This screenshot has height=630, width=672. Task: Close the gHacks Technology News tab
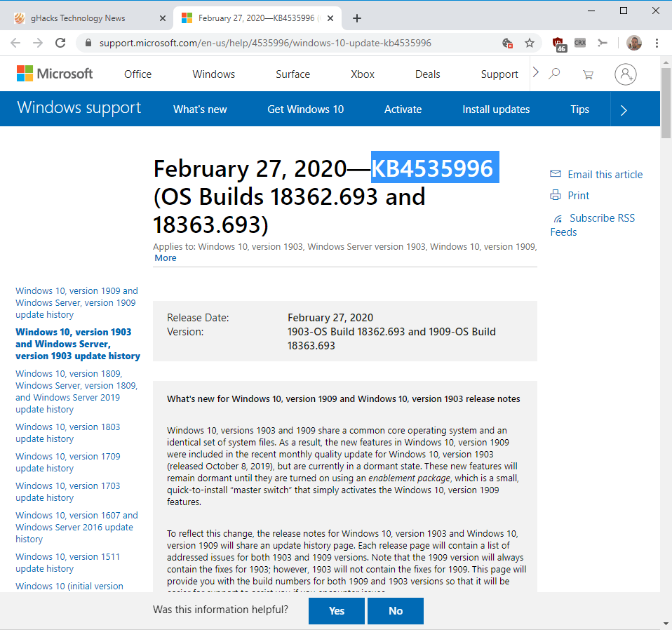[163, 18]
